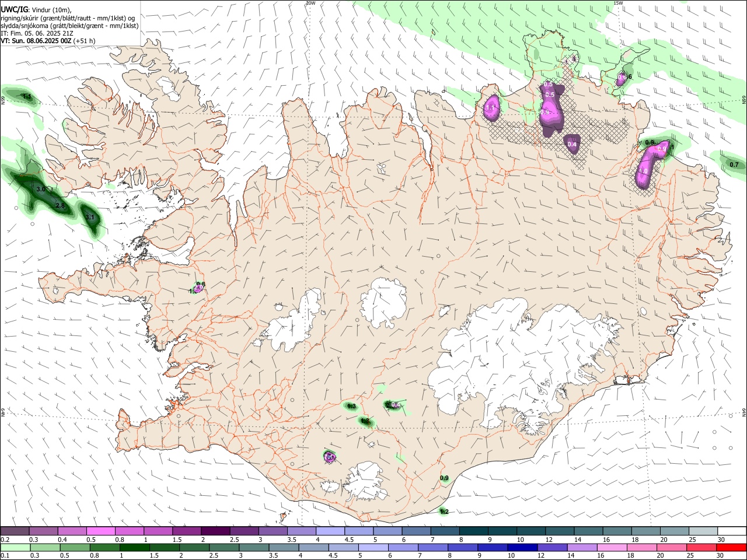Click the 'UWC/IG: Vindur (10m)' title text

point(36,10)
